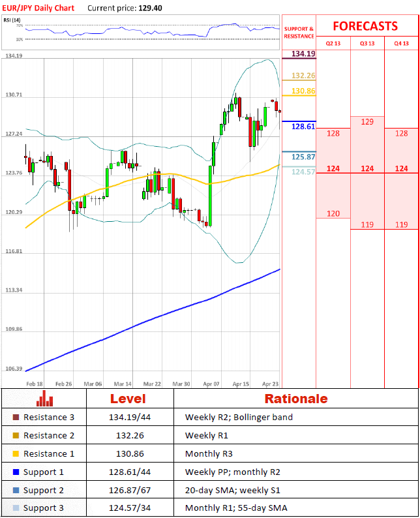Click the 132.26 resistance level label
The height and width of the screenshot is (518, 420).
(303, 75)
